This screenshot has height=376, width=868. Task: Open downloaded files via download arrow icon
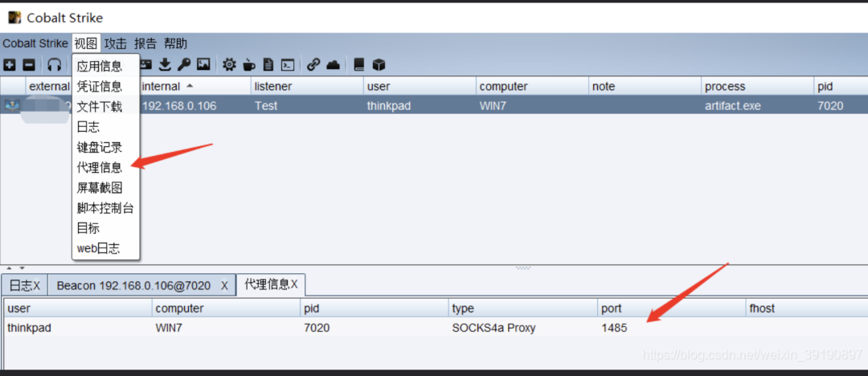(165, 65)
